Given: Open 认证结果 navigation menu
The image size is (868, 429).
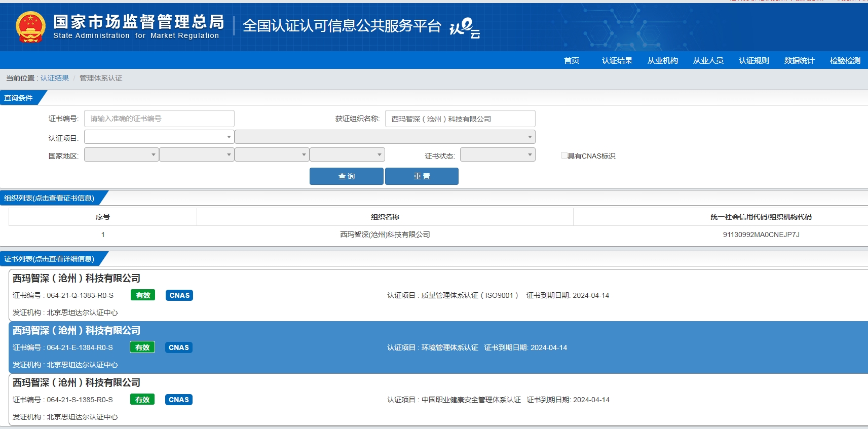Looking at the screenshot, I should point(617,60).
